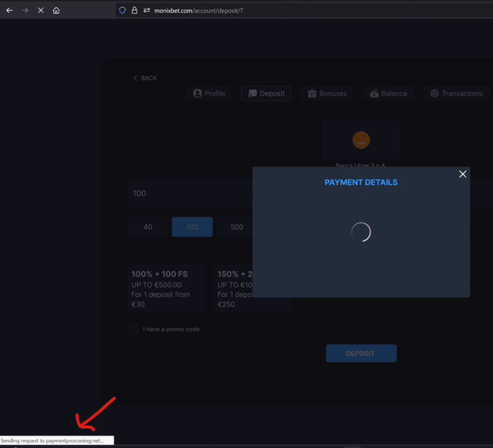Viewport: 493px width, 448px height.
Task: Select the Banca Ubae payment method logo
Action: click(361, 140)
